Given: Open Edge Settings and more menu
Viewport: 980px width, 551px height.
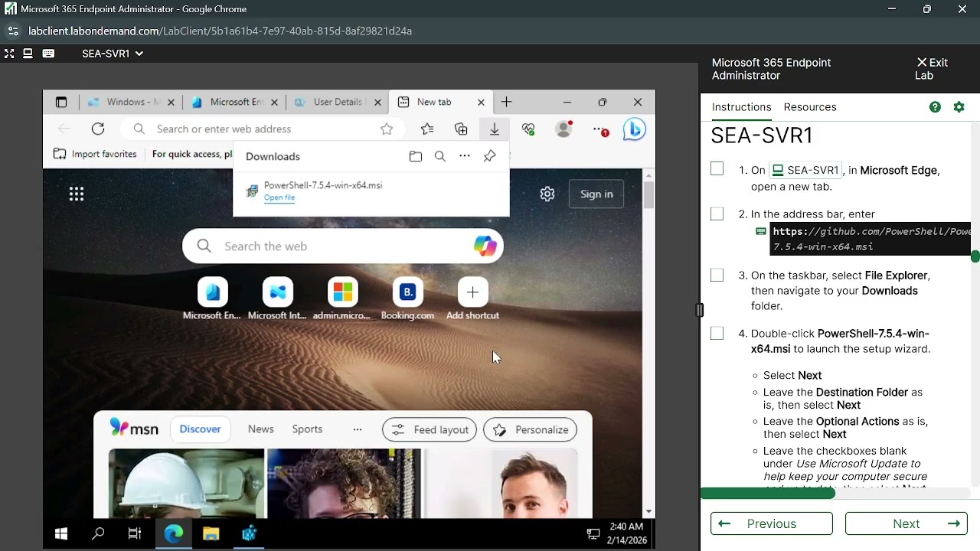Looking at the screenshot, I should (600, 129).
